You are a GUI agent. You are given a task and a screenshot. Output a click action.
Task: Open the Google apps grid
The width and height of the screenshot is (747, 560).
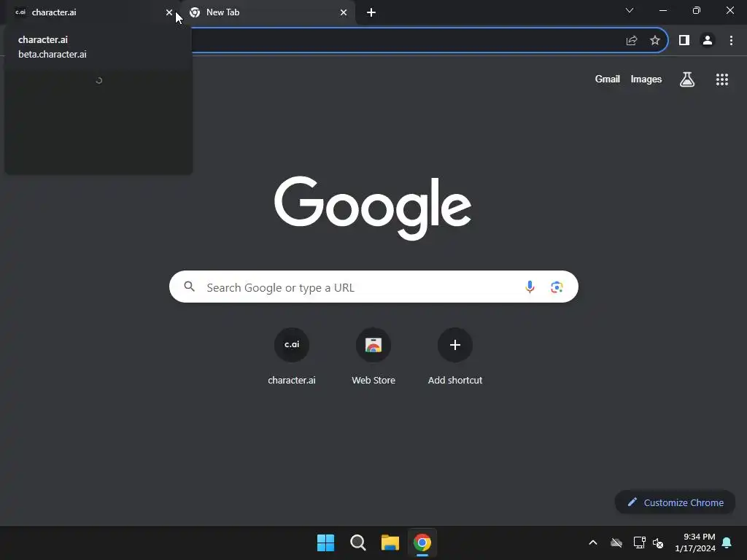pyautogui.click(x=722, y=79)
